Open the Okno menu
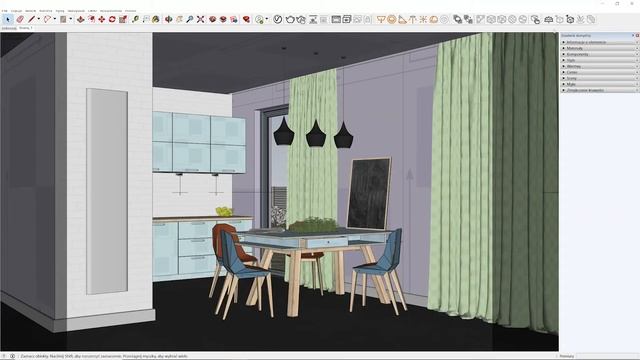Viewport: 640px width, 360px height. pos(93,11)
